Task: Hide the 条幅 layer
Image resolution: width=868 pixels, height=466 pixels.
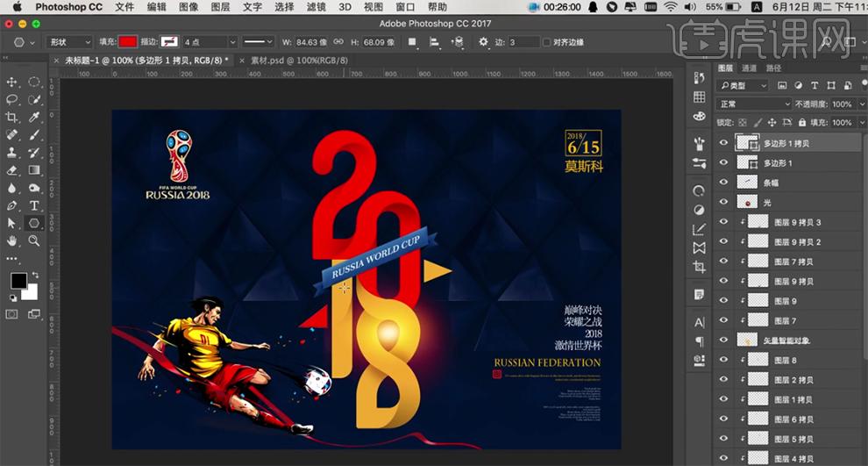Action: coord(723,183)
